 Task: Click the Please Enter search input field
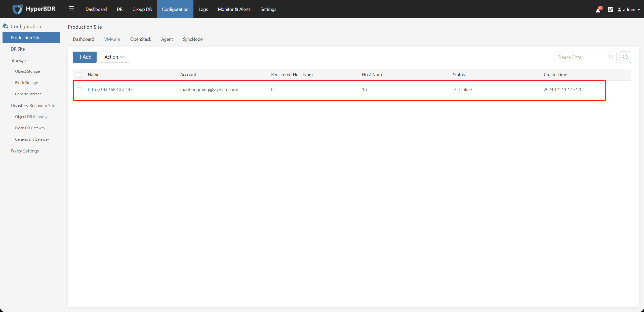(x=582, y=57)
